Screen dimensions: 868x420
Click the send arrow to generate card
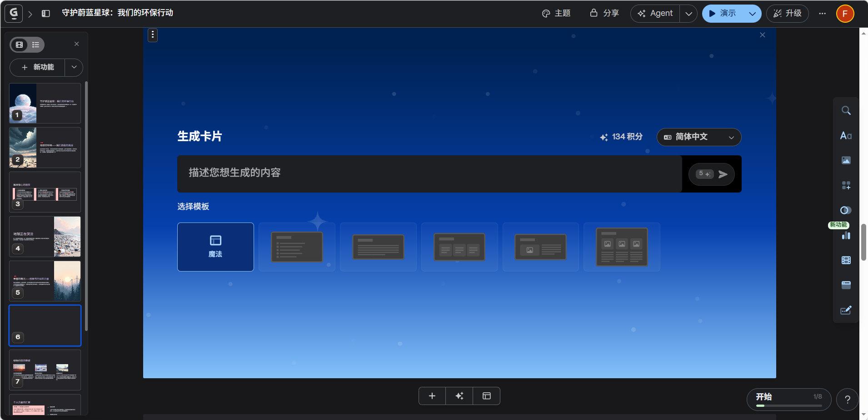click(x=723, y=174)
